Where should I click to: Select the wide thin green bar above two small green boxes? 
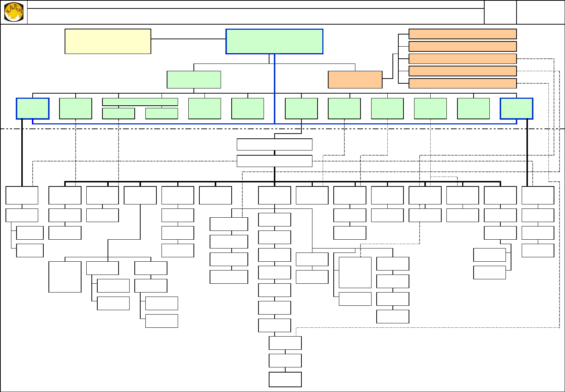click(140, 102)
